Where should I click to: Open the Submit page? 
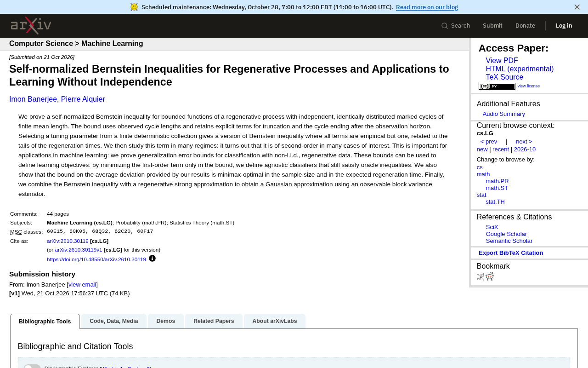(x=492, y=26)
